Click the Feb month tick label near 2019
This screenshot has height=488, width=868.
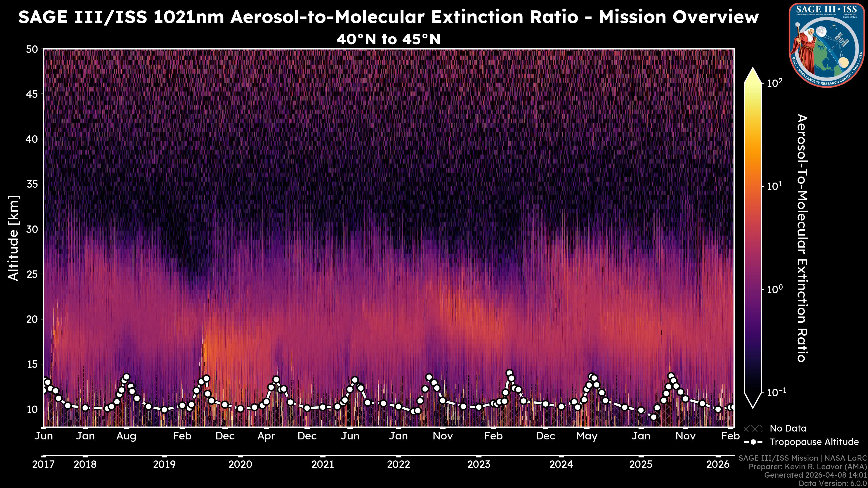tap(182, 436)
